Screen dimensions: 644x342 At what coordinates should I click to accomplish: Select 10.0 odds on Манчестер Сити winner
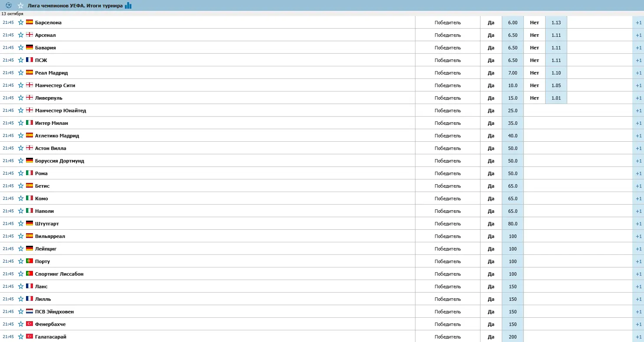(x=513, y=85)
